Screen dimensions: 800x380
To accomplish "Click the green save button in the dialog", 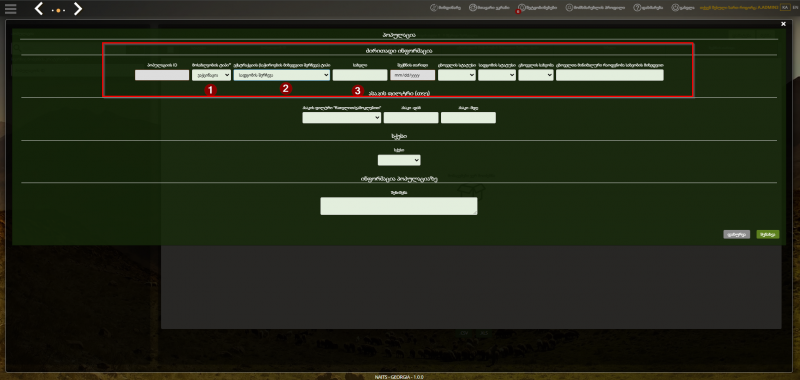I will tap(768, 235).
